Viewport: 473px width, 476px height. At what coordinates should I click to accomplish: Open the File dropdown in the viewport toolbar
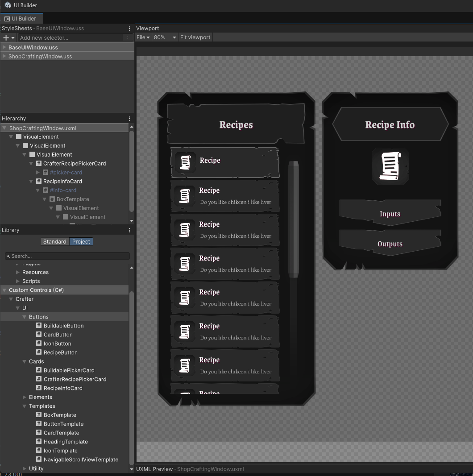point(143,37)
